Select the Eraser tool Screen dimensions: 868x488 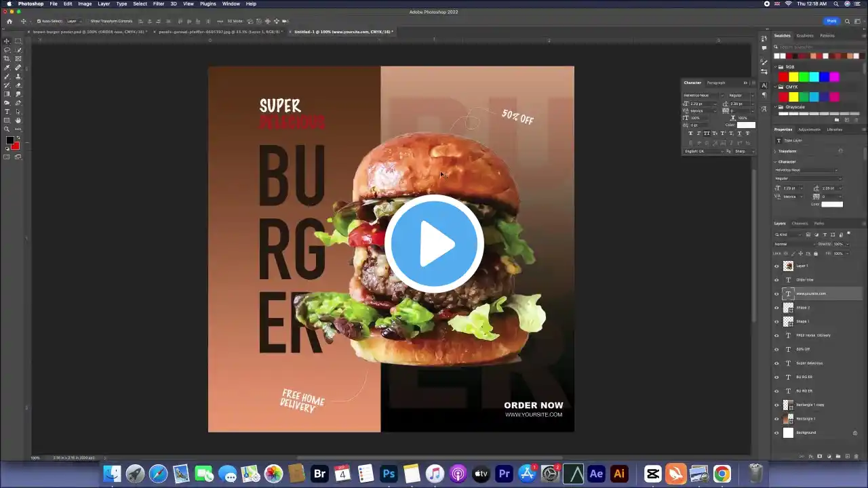point(18,85)
